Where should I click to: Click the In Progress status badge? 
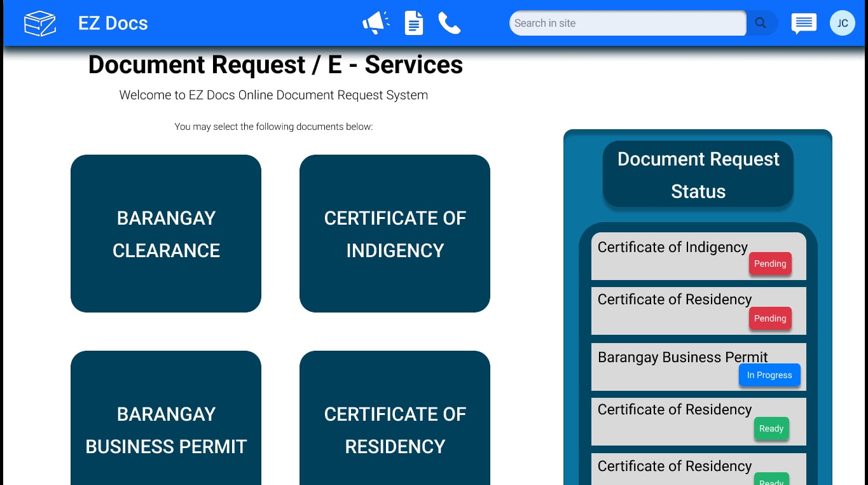(x=769, y=375)
